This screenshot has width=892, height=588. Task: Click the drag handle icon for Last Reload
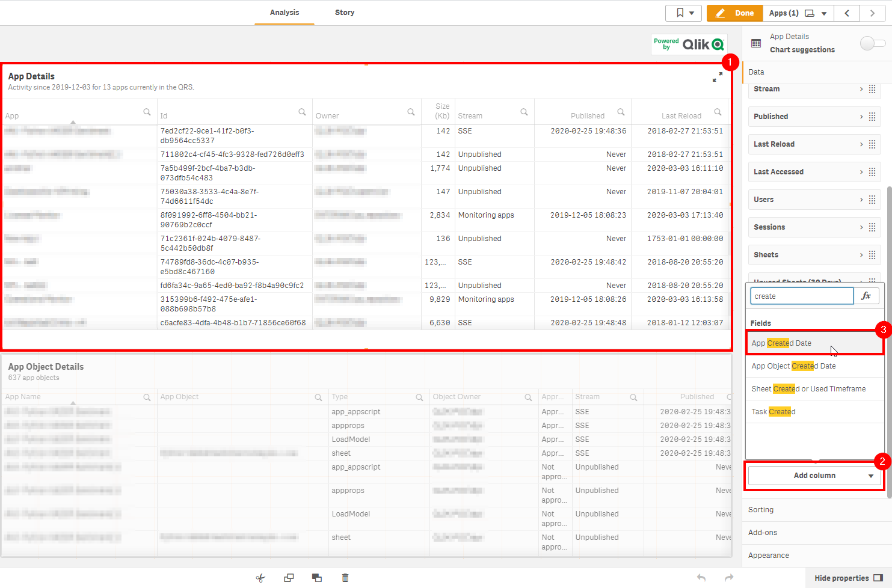pyautogui.click(x=872, y=144)
